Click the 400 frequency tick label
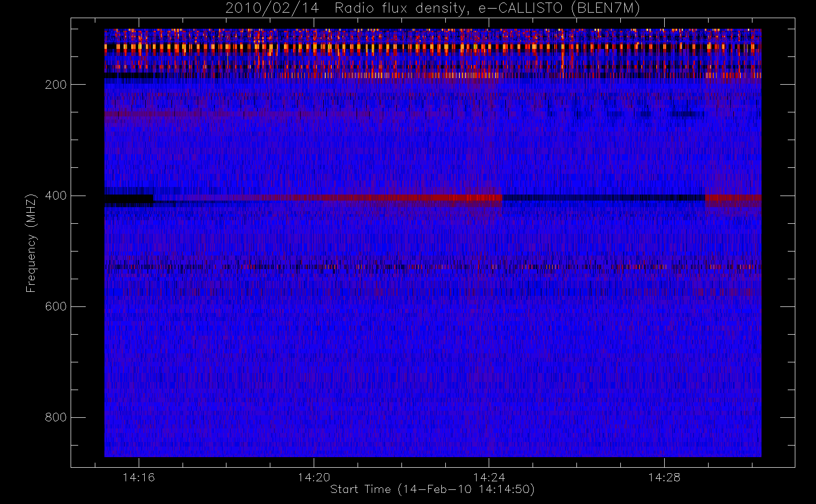The width and height of the screenshot is (816, 504). (55, 196)
